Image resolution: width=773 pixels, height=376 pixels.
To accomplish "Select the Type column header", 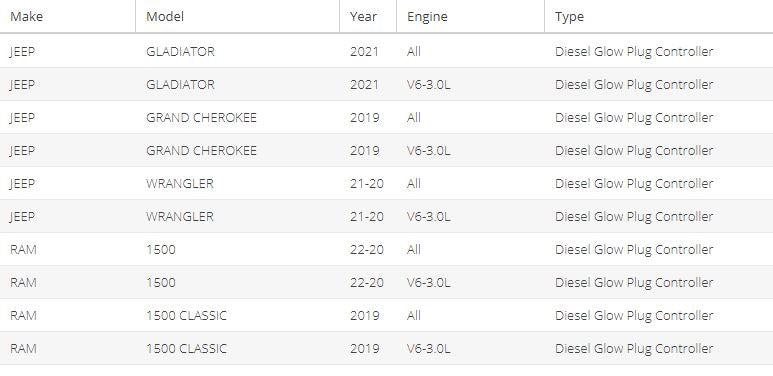I will point(569,17).
